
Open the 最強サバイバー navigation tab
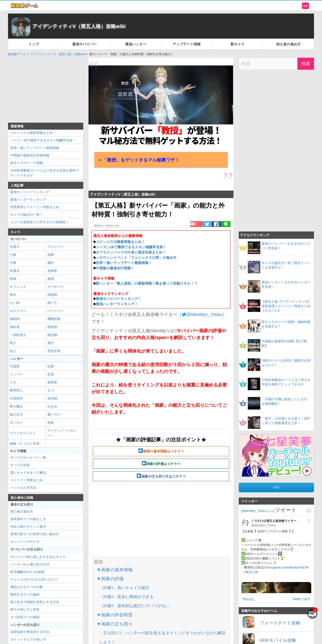pyautogui.click(x=85, y=44)
